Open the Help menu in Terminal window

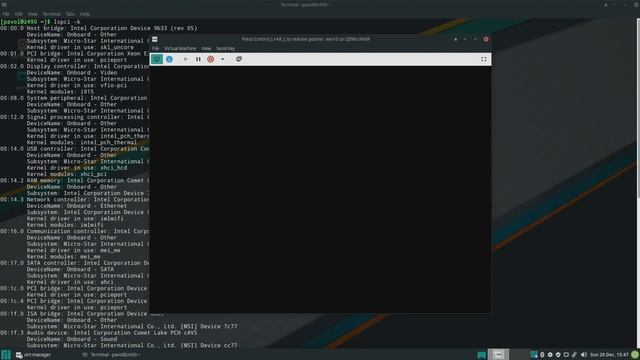pos(85,14)
